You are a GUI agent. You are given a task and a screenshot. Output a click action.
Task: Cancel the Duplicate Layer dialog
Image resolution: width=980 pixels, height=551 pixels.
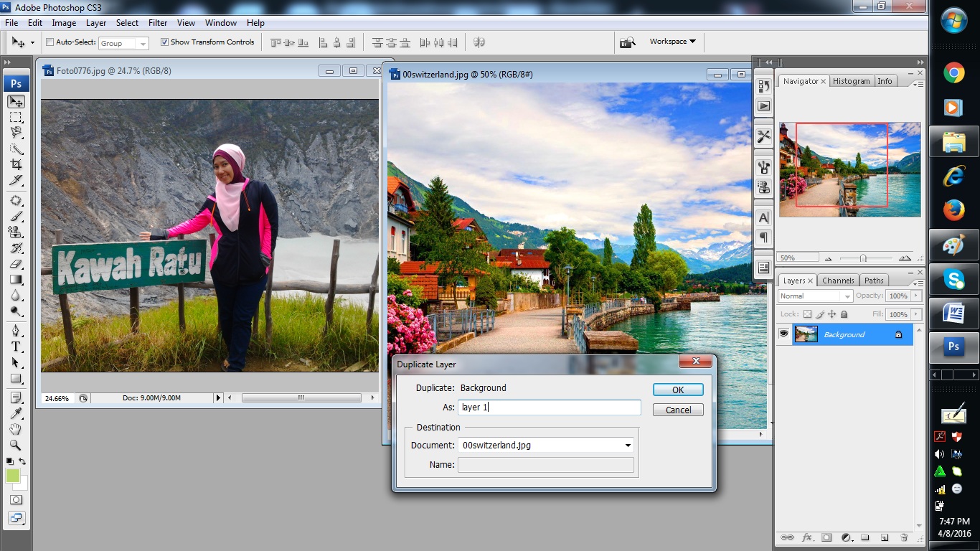pyautogui.click(x=677, y=410)
